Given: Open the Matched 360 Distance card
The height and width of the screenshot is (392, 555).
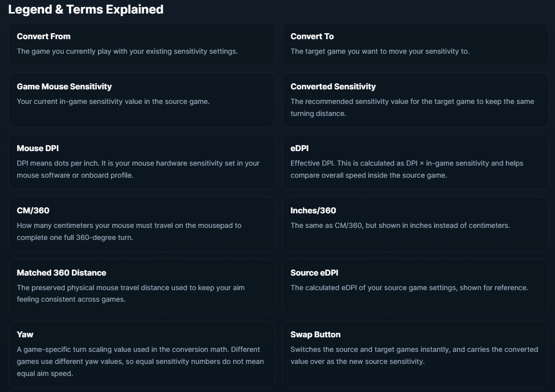Looking at the screenshot, I should pyautogui.click(x=142, y=286).
